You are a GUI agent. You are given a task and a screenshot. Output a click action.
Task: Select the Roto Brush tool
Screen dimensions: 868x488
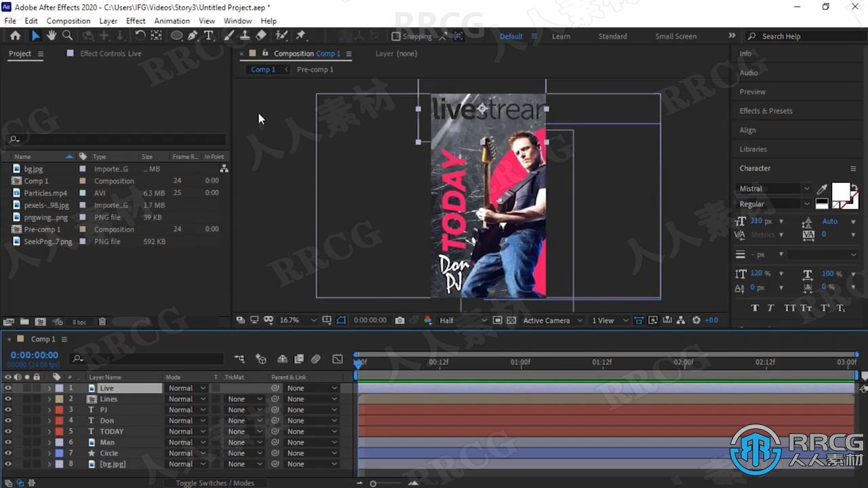[x=281, y=35]
